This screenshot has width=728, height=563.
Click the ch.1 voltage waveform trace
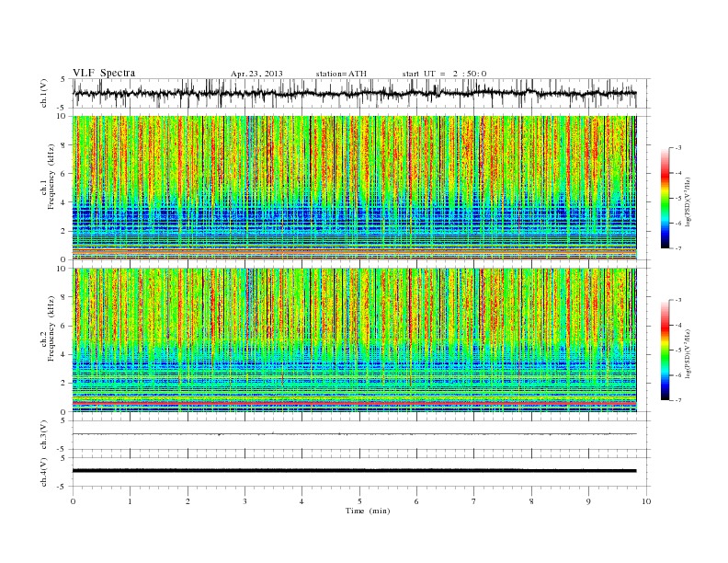point(354,93)
